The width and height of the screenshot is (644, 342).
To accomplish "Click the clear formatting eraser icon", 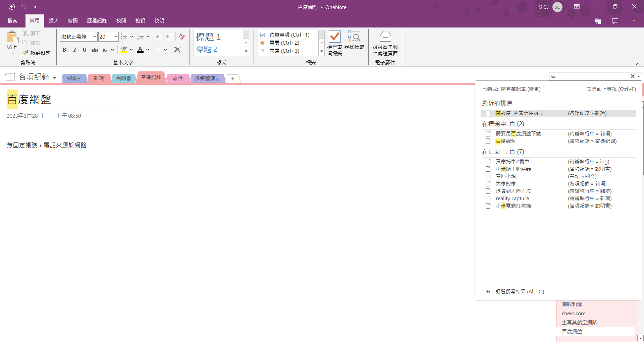I will point(182,37).
